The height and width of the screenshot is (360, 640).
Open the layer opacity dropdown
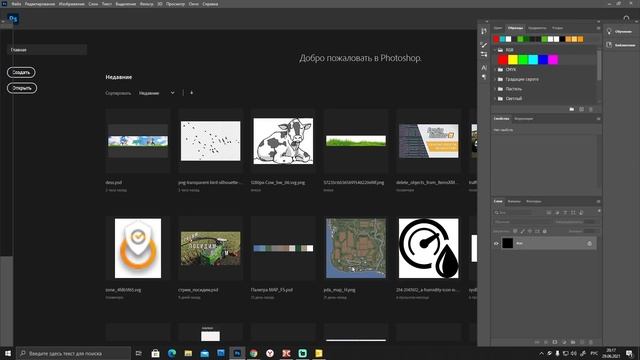(x=590, y=222)
